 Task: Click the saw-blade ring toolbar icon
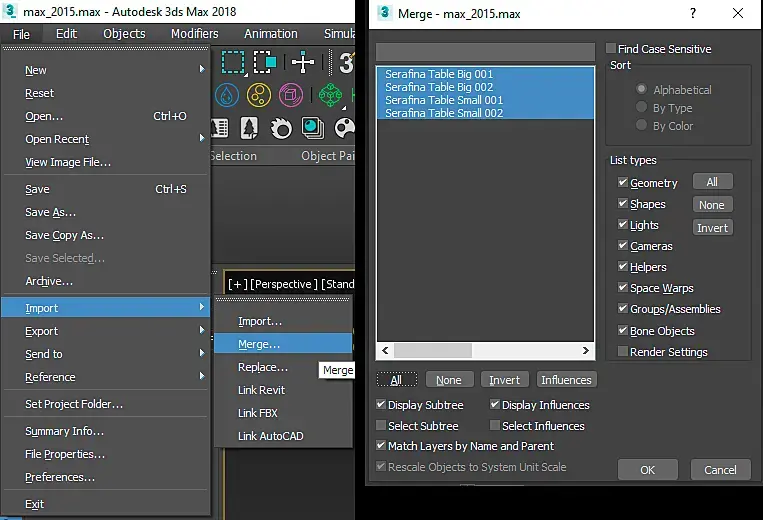coord(281,129)
